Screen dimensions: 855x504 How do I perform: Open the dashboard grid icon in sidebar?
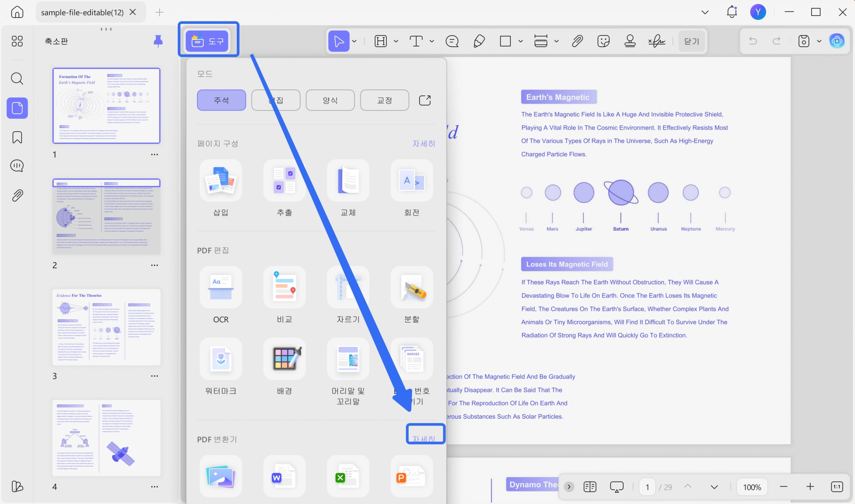pyautogui.click(x=17, y=41)
